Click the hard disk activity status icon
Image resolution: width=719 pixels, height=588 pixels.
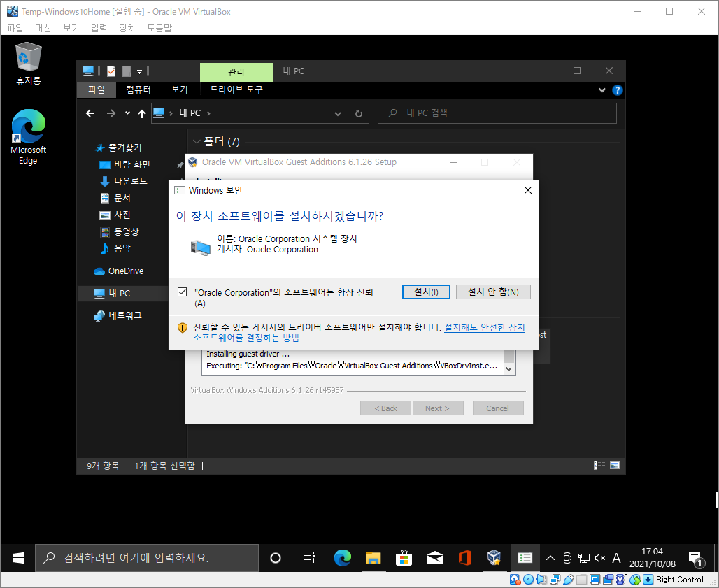point(515,580)
